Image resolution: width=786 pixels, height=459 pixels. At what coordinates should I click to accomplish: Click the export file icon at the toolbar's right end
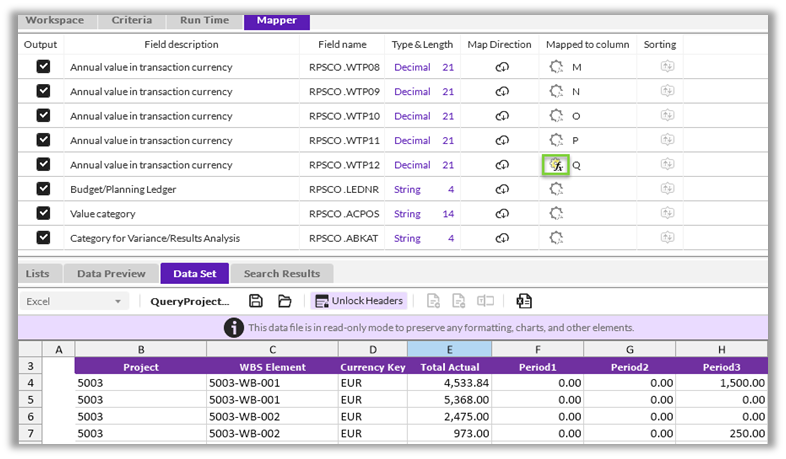(x=524, y=301)
